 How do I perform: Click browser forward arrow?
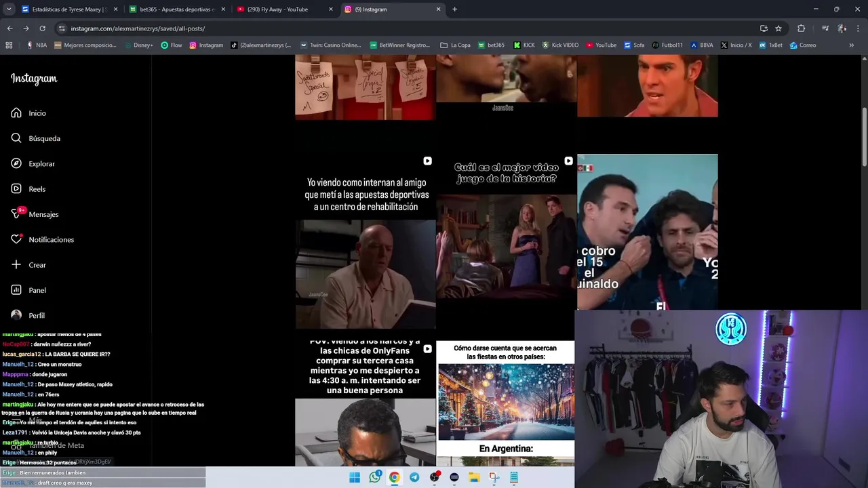[x=26, y=28]
